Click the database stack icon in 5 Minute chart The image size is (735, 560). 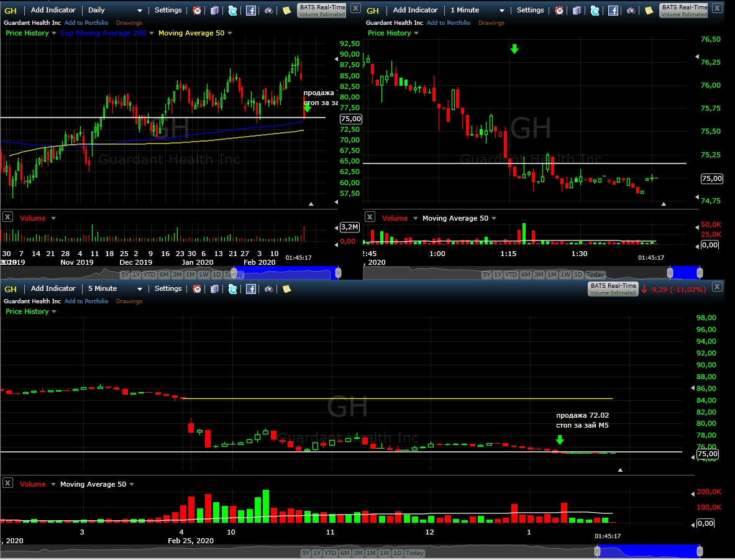[x=215, y=289]
